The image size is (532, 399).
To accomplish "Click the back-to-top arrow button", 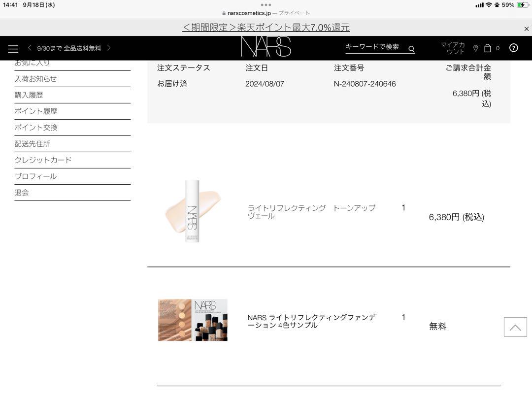I will coord(515,327).
